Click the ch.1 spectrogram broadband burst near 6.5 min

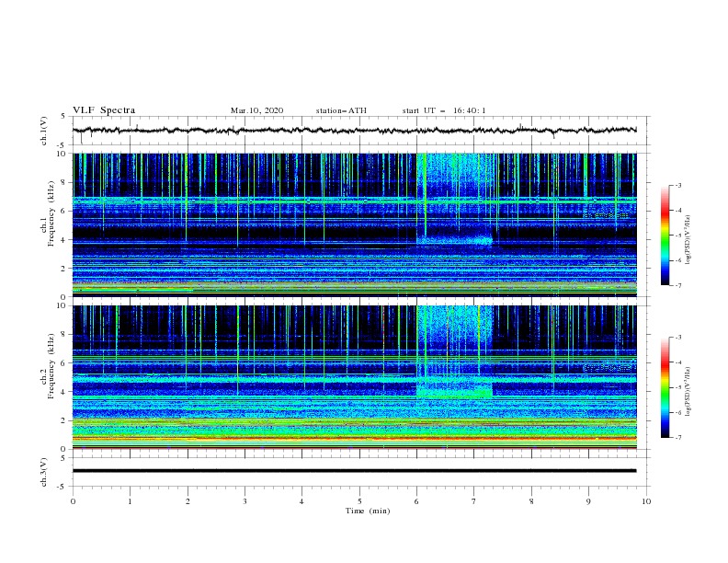click(455, 200)
